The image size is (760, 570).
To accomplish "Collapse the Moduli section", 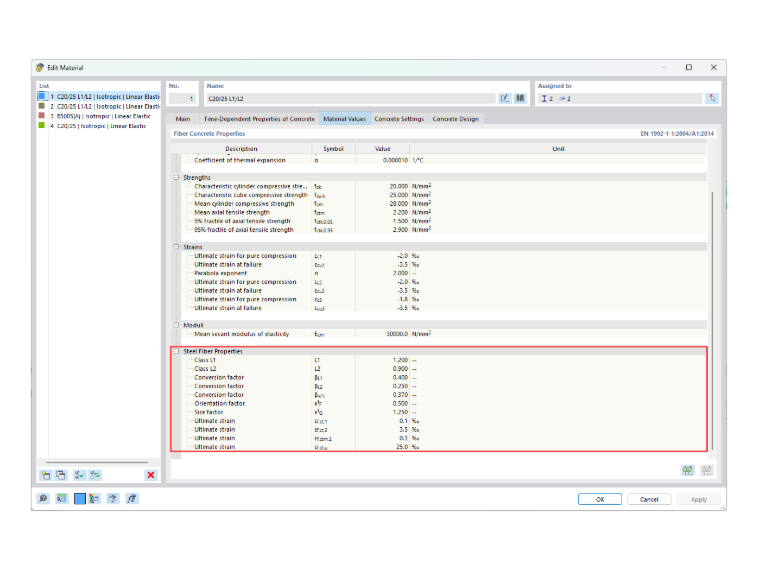I will click(x=176, y=325).
